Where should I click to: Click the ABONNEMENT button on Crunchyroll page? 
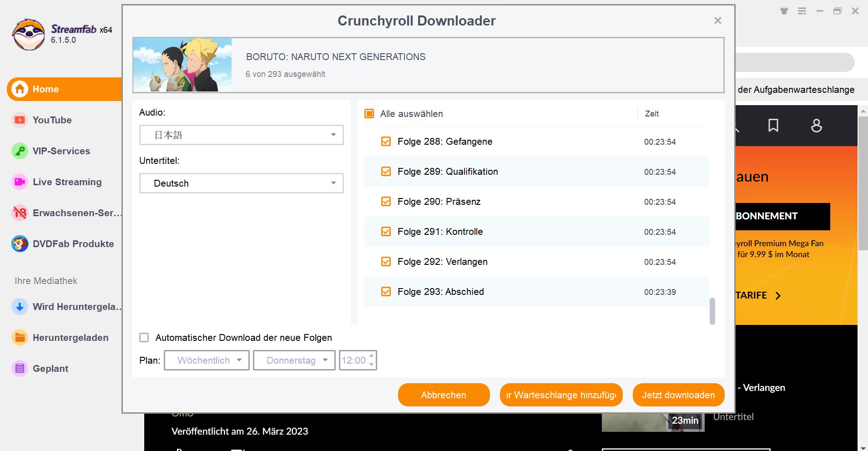pyautogui.click(x=782, y=216)
